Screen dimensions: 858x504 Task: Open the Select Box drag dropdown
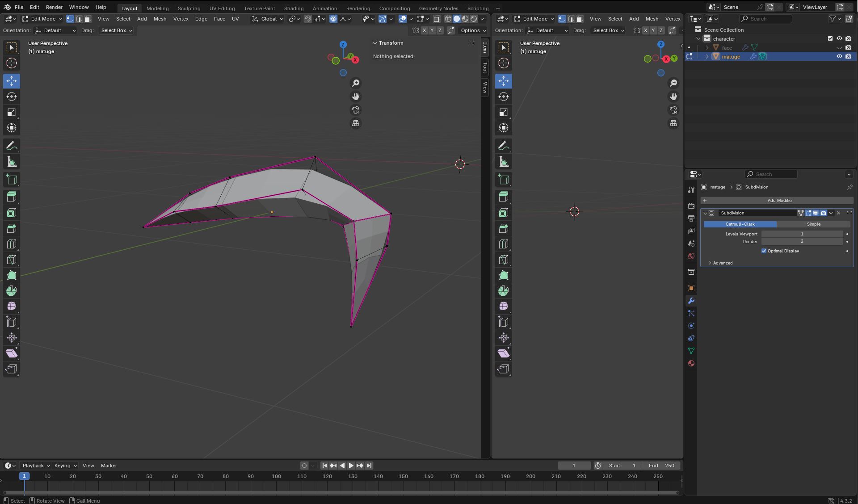pos(117,30)
